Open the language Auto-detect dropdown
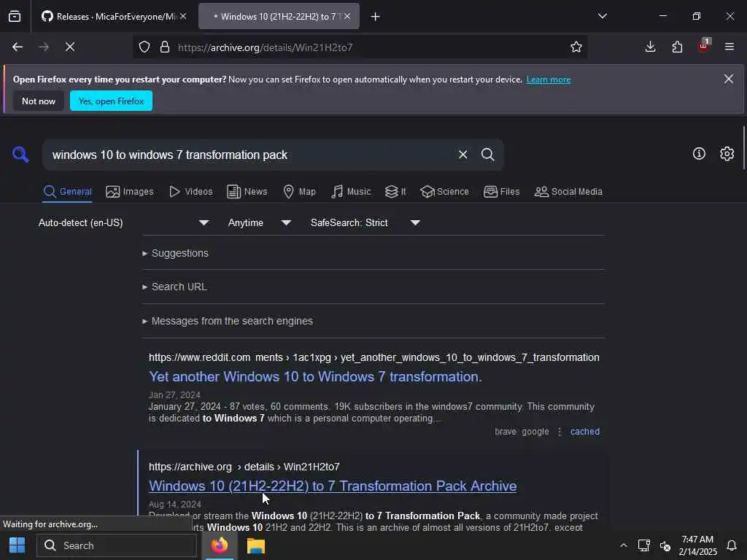Image resolution: width=747 pixels, height=560 pixels. (123, 223)
